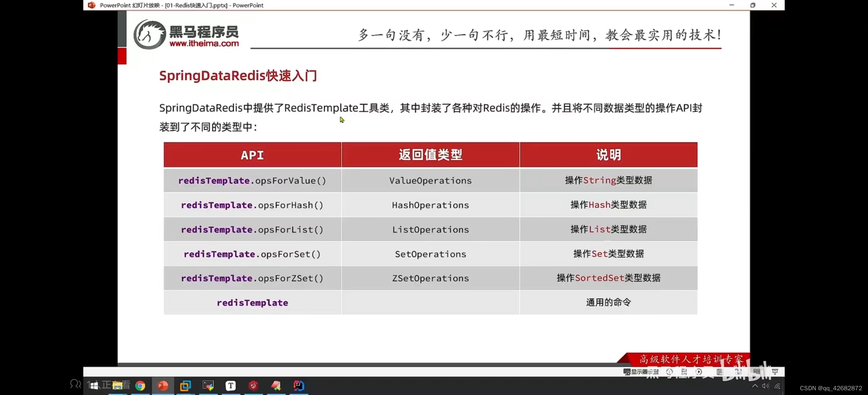Viewport: 868px width, 395px height.
Task: Click the network icon in the system tray
Action: [777, 385]
